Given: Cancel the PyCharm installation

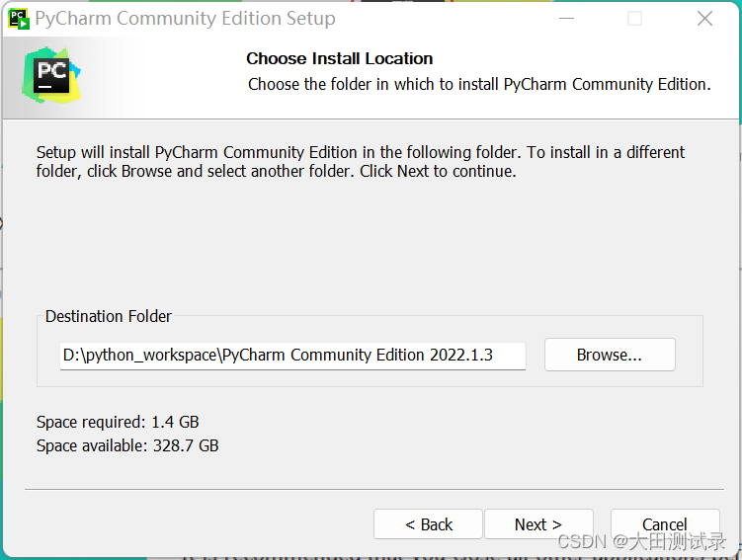Looking at the screenshot, I should (x=665, y=524).
